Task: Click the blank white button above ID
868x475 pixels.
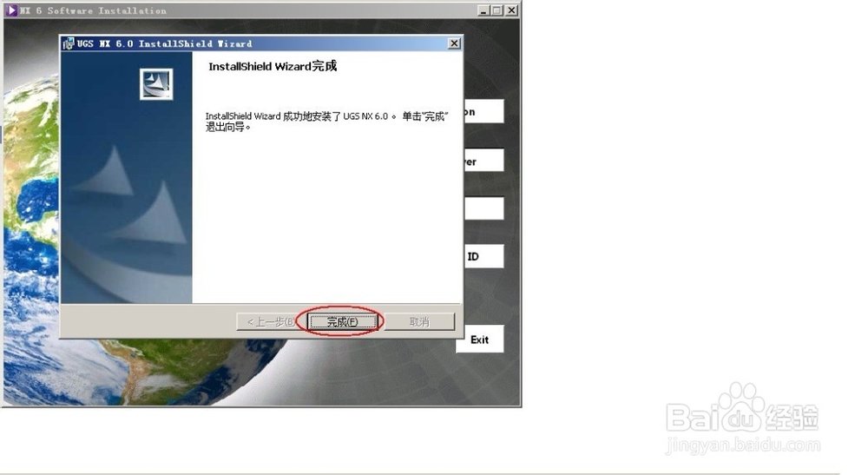Action: tap(483, 208)
